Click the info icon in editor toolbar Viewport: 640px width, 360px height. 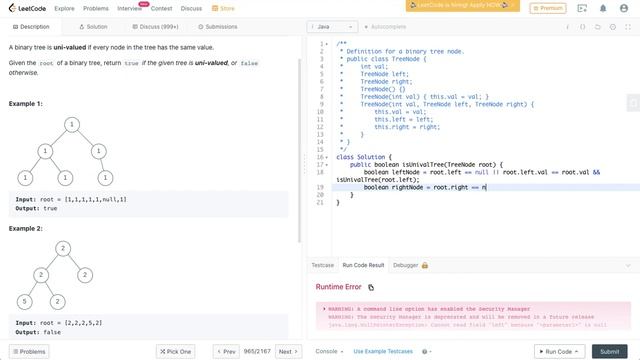coord(567,27)
